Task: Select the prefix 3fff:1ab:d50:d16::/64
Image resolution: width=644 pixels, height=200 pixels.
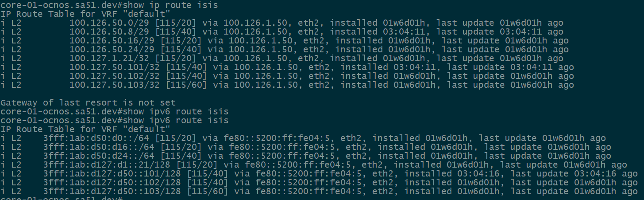Action: (99, 147)
